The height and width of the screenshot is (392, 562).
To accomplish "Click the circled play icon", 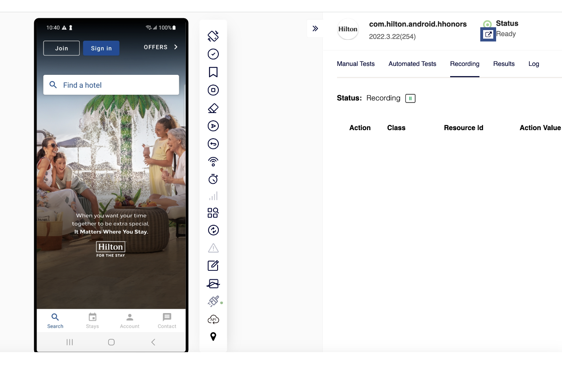I will click(x=213, y=126).
